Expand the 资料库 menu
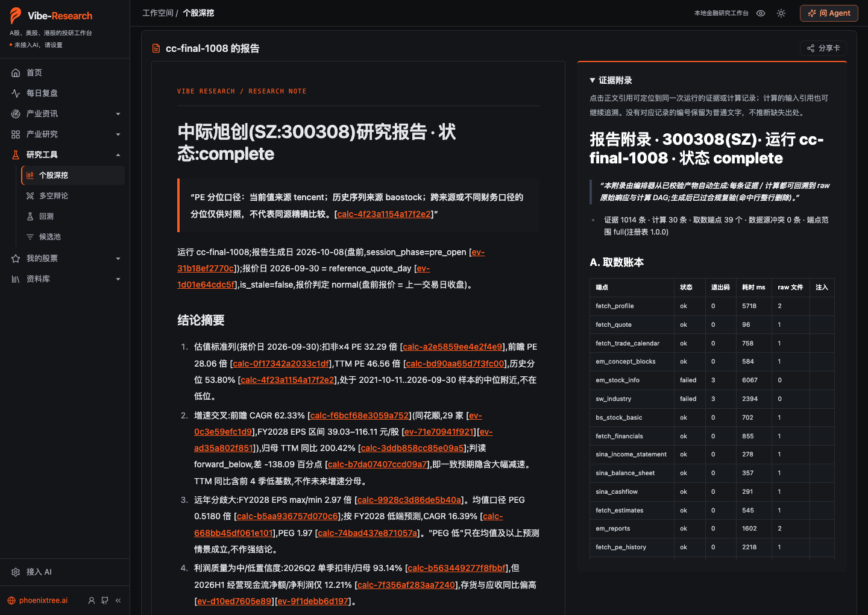 tap(64, 279)
